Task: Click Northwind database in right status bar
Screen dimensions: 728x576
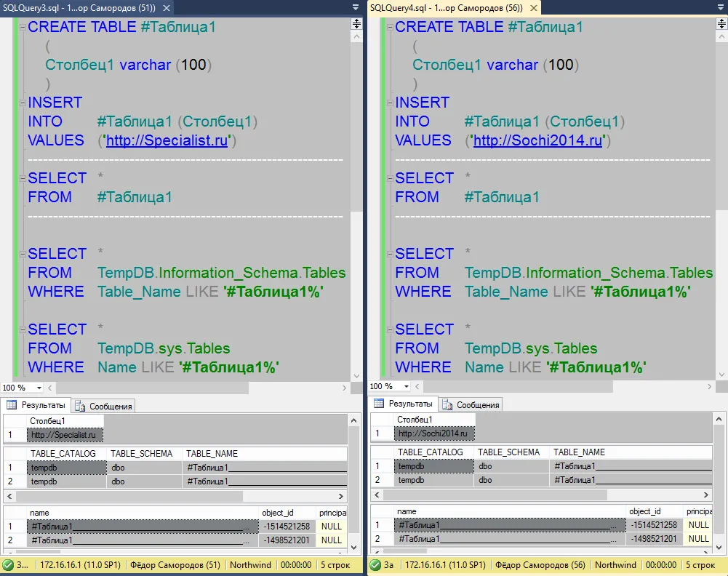Action: pos(615,565)
